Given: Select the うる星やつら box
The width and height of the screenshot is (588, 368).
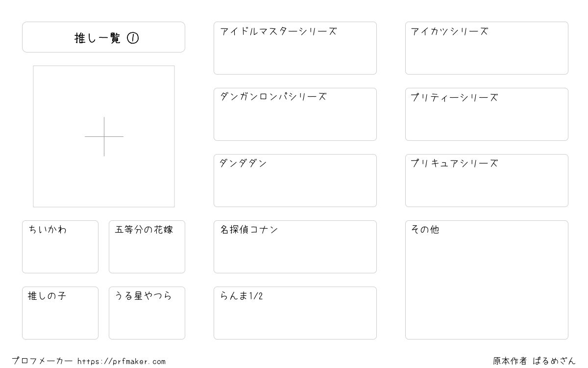Looking at the screenshot, I should point(147,313).
